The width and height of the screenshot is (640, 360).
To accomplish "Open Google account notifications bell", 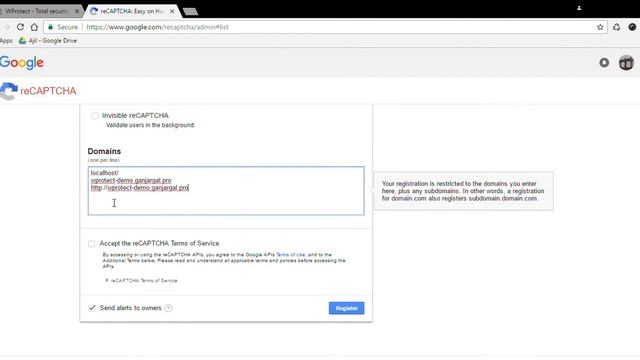I will click(x=604, y=62).
